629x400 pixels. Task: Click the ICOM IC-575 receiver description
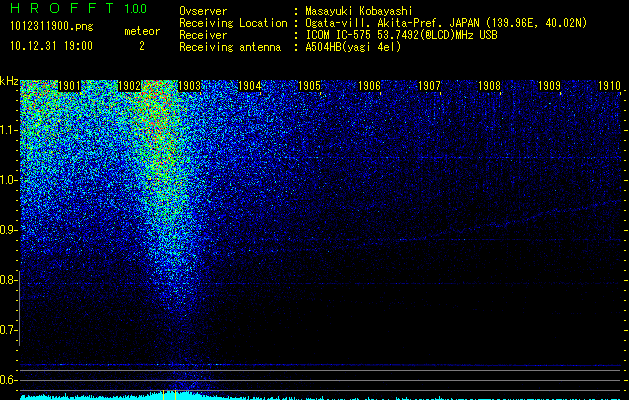pos(401,35)
